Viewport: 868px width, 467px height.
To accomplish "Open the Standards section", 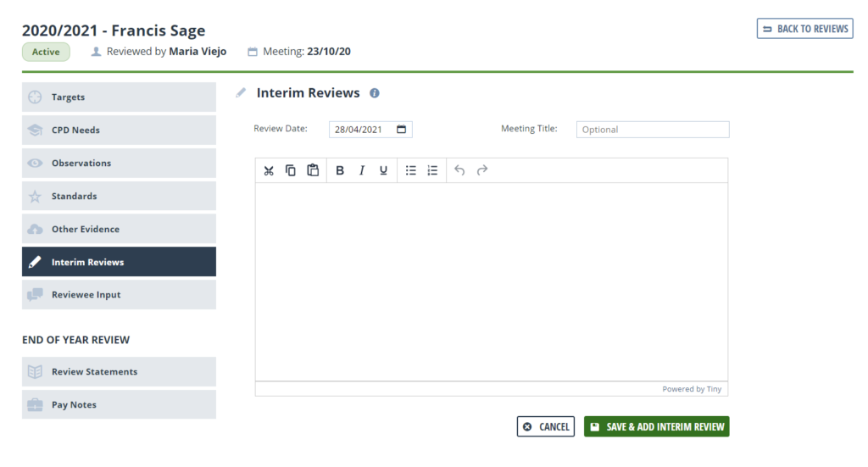I will pos(119,196).
